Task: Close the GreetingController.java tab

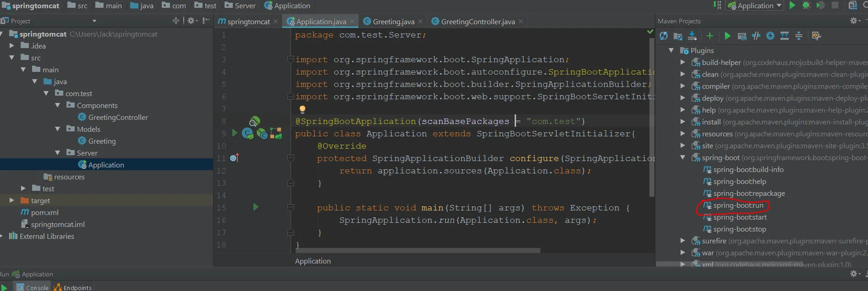Action: click(x=521, y=22)
